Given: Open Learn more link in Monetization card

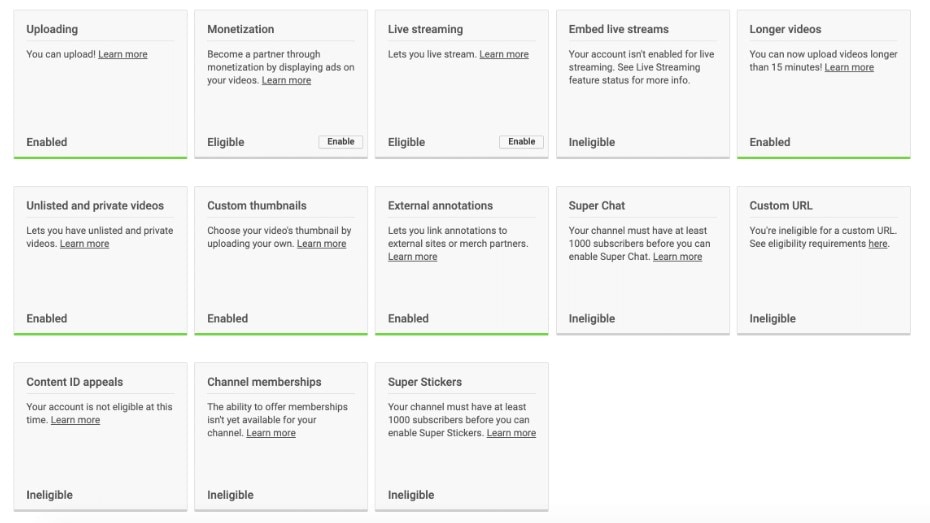Looking at the screenshot, I should 286,81.
